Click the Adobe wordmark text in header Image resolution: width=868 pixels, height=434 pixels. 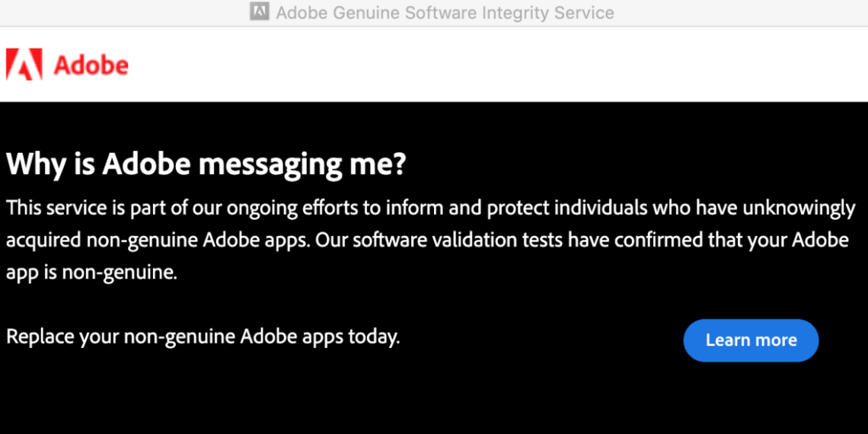tap(91, 65)
